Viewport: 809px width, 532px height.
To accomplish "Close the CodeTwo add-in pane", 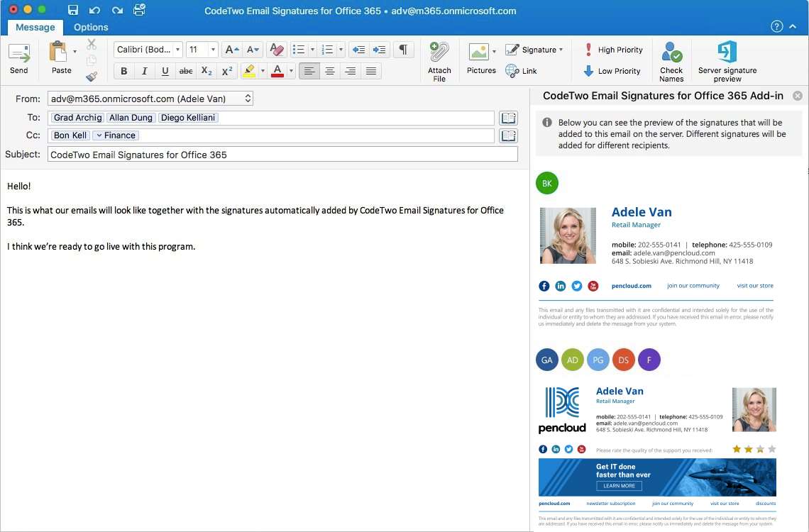I will [797, 96].
